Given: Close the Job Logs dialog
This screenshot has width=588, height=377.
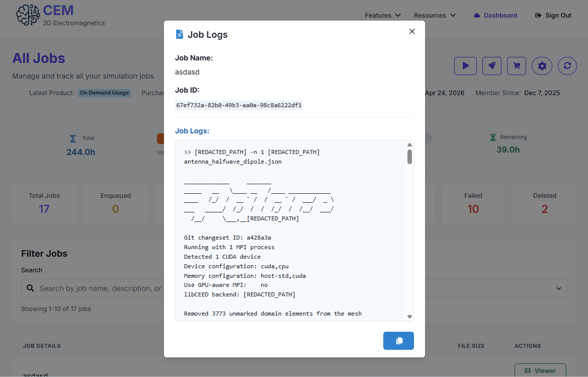Looking at the screenshot, I should click(x=412, y=32).
